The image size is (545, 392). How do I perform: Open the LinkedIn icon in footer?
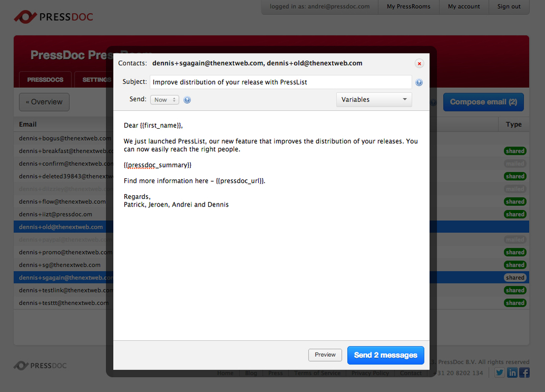512,373
